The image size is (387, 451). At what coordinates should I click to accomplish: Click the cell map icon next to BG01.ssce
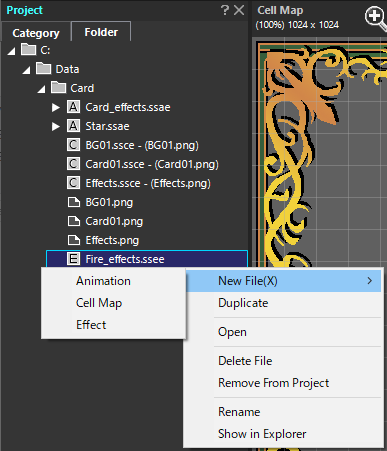pos(73,145)
